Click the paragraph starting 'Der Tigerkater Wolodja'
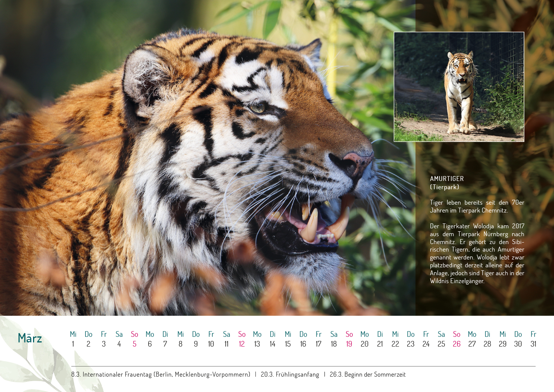This screenshot has height=392, width=554. [477, 253]
